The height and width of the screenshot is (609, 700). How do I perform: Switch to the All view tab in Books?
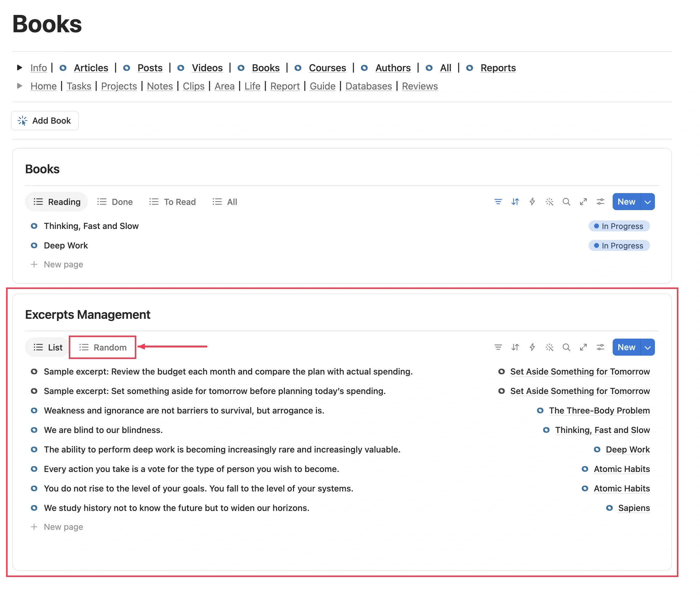[225, 202]
